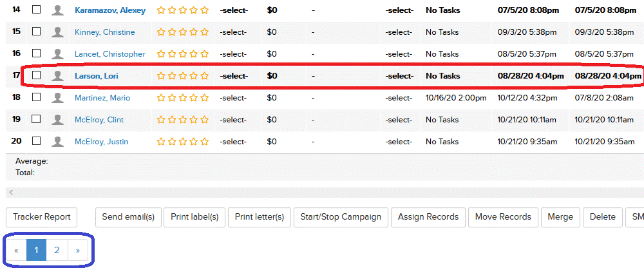Go to page 2 of results
Screen dimensions: 644x277
[x=57, y=250]
